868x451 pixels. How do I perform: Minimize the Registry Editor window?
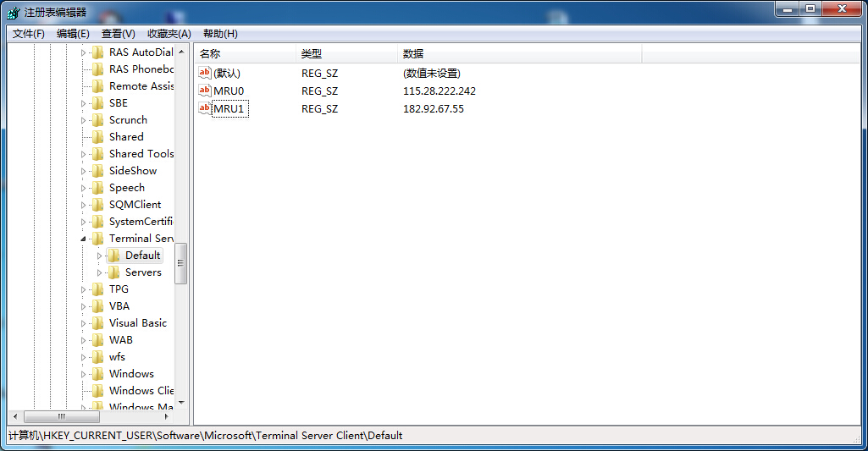788,9
